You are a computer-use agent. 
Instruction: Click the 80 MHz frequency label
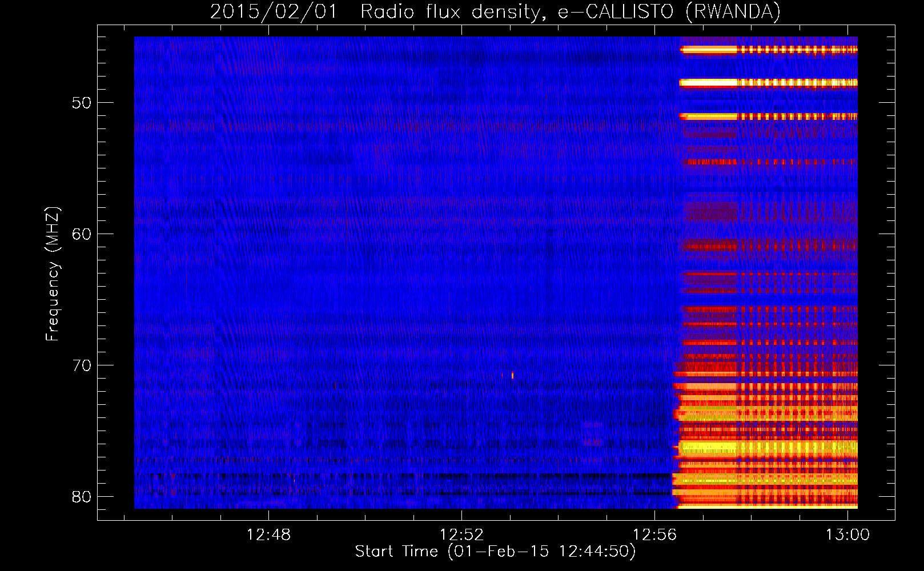pyautogui.click(x=82, y=497)
